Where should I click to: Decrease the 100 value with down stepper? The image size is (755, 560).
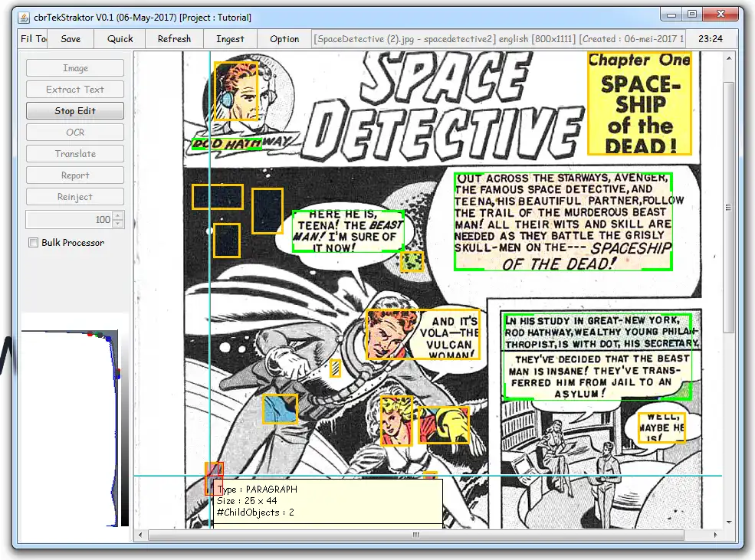[x=118, y=224]
